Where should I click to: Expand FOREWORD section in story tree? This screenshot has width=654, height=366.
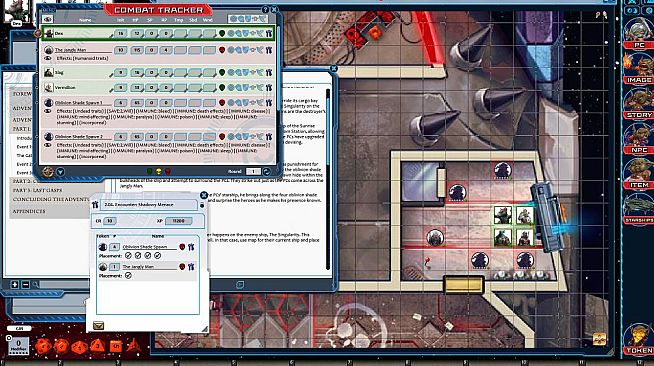(x=22, y=94)
